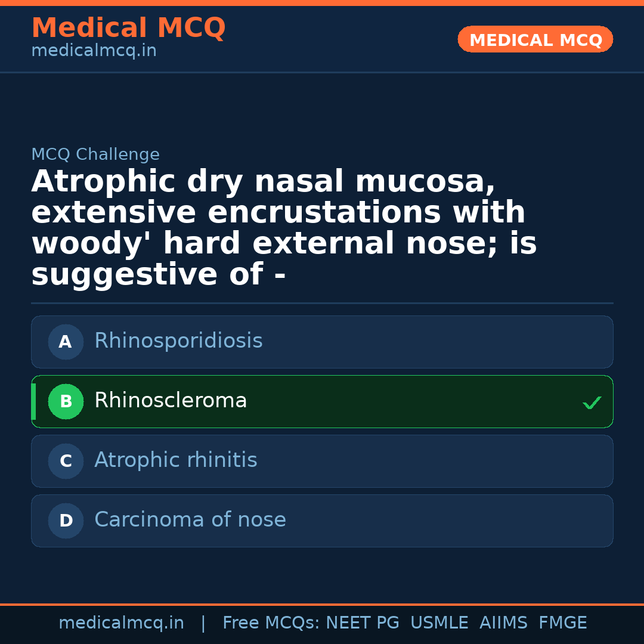Click the MCQ Challenge label
The width and height of the screenshot is (644, 644).
click(x=95, y=155)
